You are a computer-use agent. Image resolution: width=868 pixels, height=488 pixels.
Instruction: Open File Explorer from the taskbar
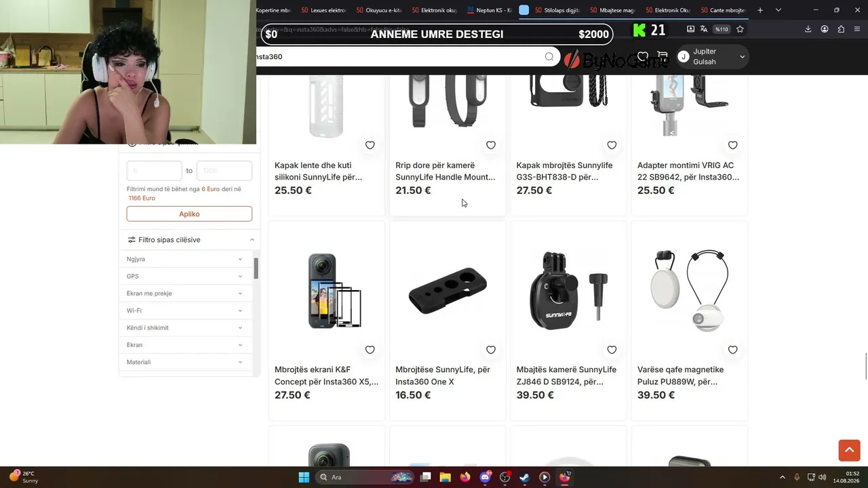point(445,477)
